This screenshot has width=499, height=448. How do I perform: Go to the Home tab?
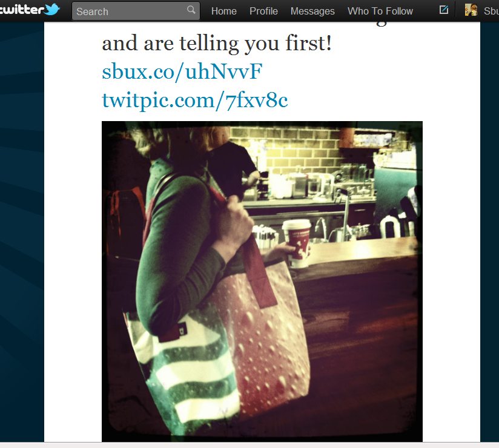223,11
